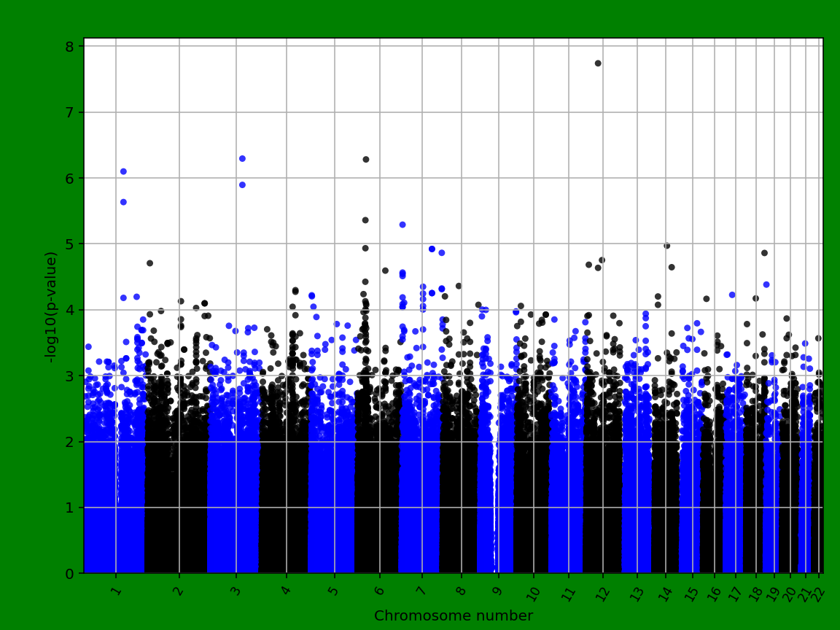
Task: Select the y-axis tick label 5
Action: [x=69, y=243]
